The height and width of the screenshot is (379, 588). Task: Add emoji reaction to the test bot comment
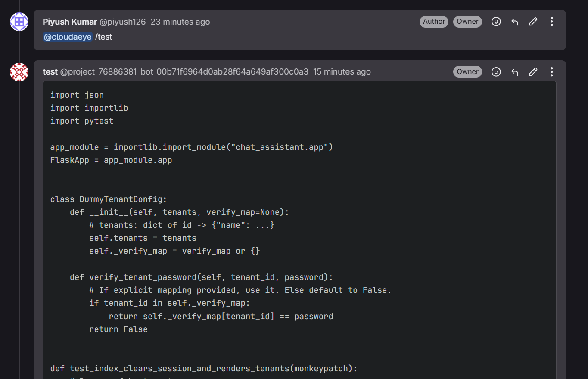496,71
